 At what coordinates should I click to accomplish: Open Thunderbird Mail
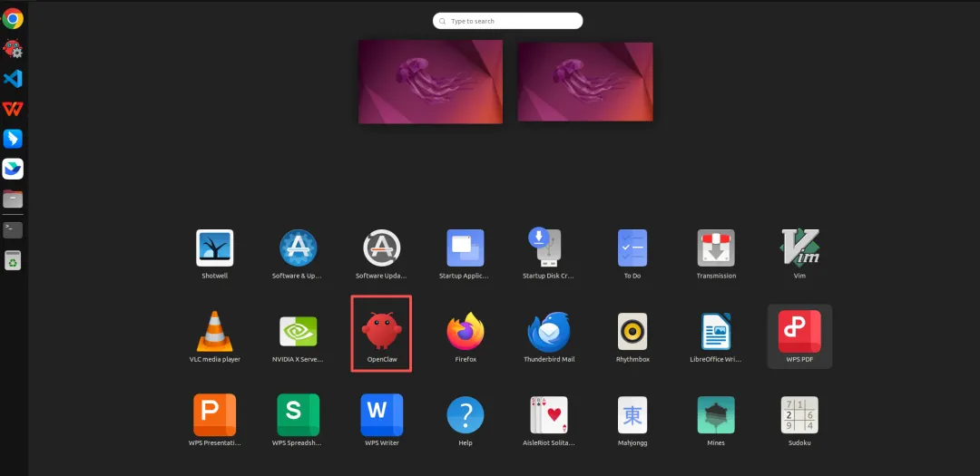[549, 332]
